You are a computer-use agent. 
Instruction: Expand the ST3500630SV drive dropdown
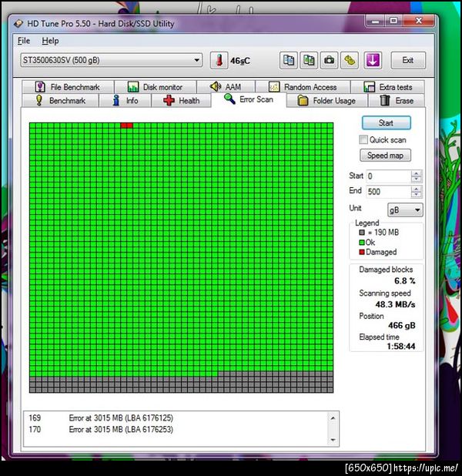pyautogui.click(x=196, y=60)
